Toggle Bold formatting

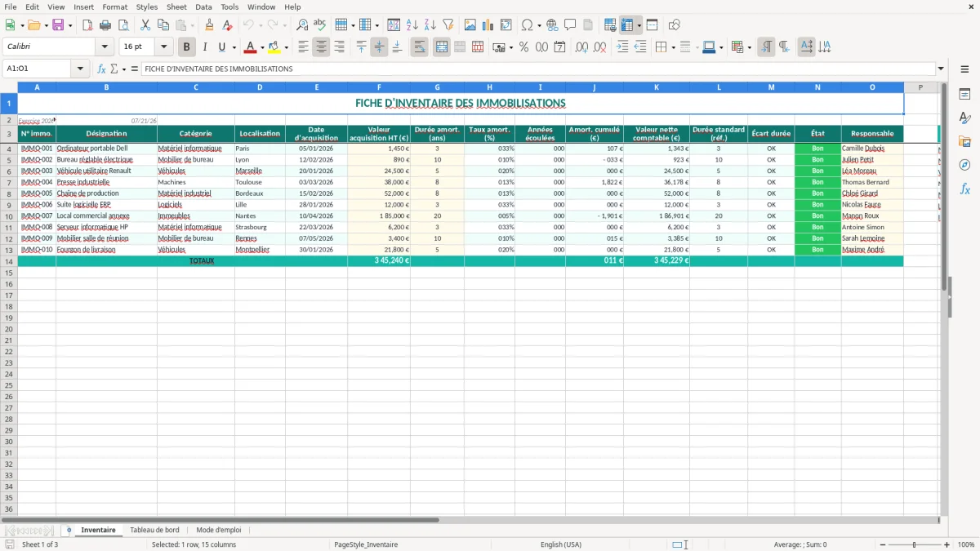pyautogui.click(x=186, y=47)
